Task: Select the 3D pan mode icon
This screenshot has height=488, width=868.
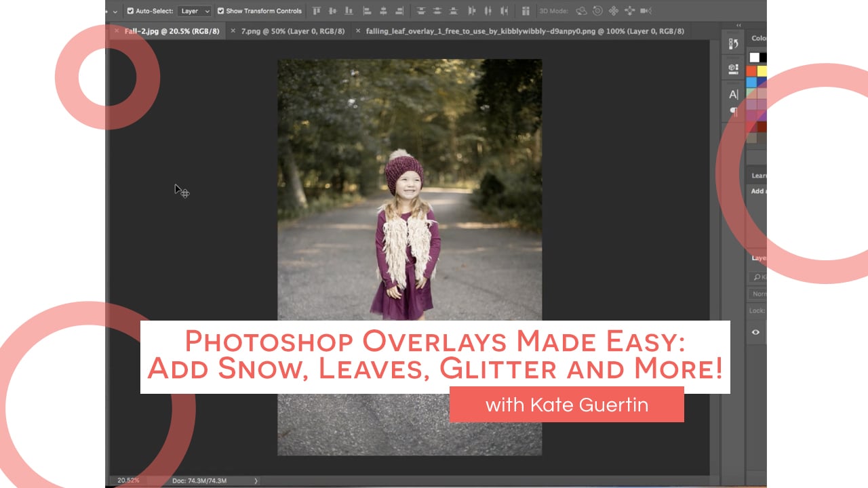Action: click(614, 11)
